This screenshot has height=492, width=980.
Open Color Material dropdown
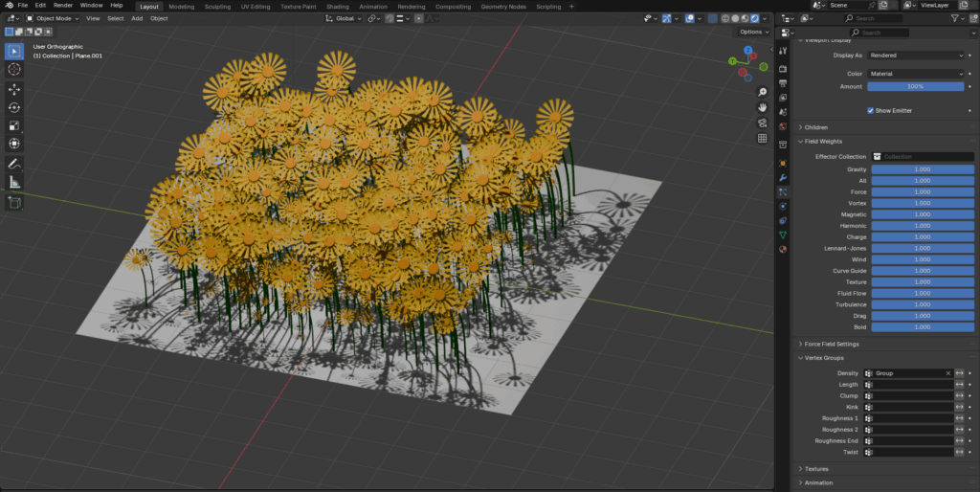pyautogui.click(x=916, y=74)
